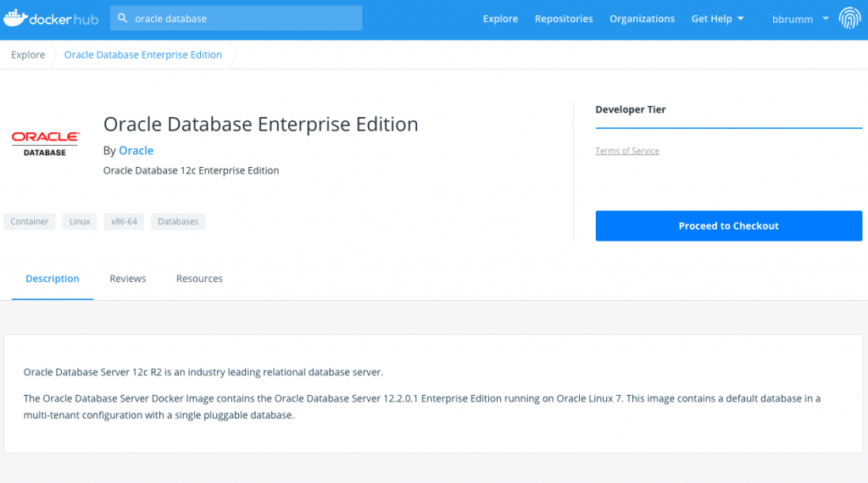Screen dimensions: 868x483
Task: Click the Container tag chip
Action: [30, 222]
